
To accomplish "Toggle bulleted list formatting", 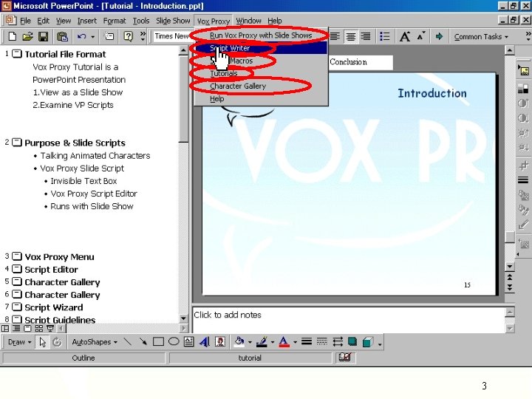I will click(x=384, y=36).
